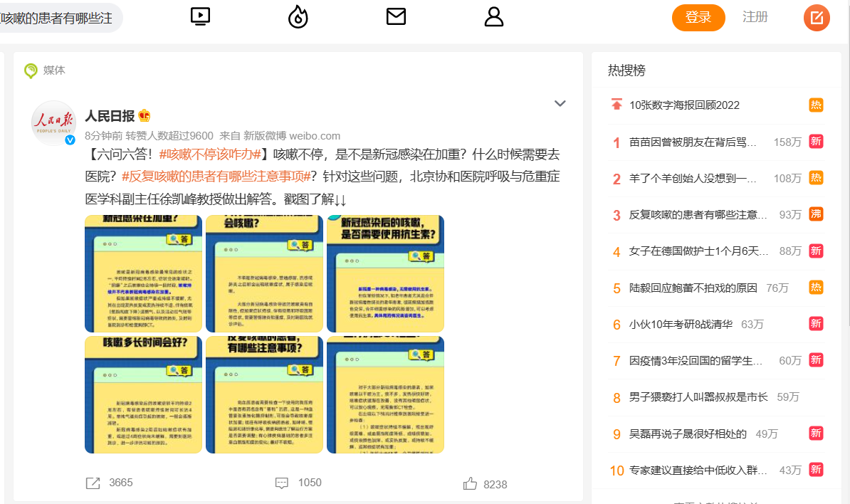This screenshot has height=504, width=850.
Task: Click the 新 badge on hot search rank 1
Action: click(x=816, y=142)
